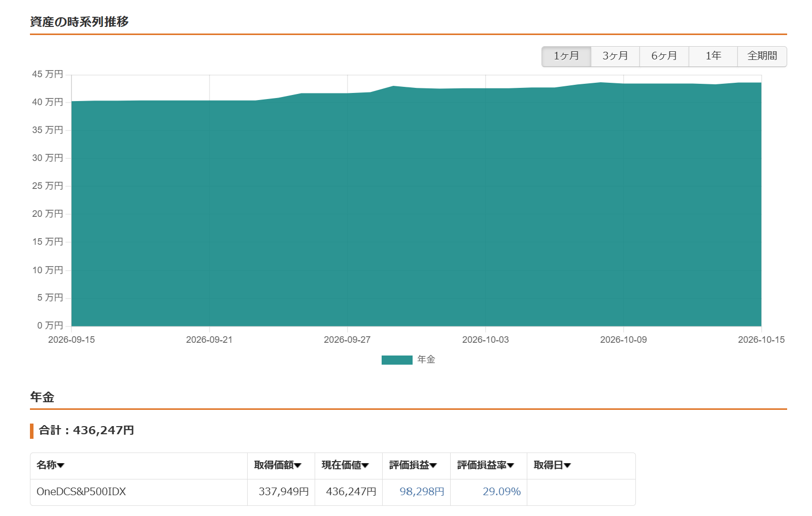Click the 資産の時系列推移 section heading
The height and width of the screenshot is (516, 812).
(x=79, y=22)
